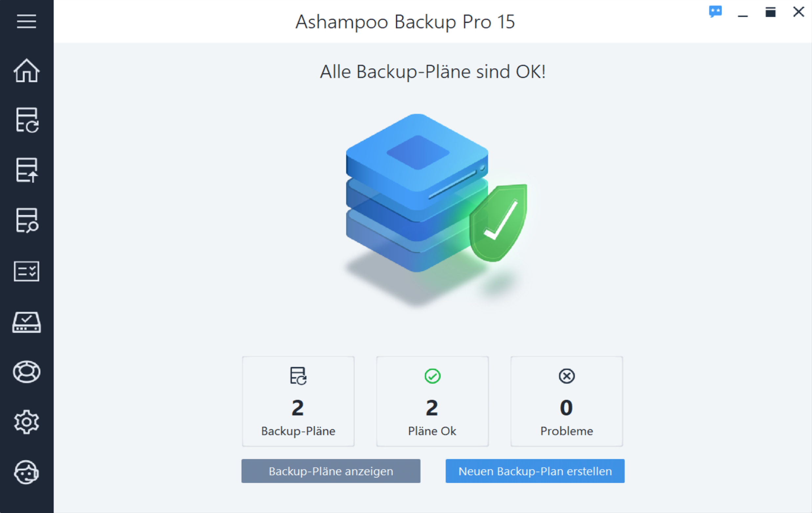Screen dimensions: 812x513
Task: Click the Backup-Pläne anzeigen button
Action: [x=331, y=471]
